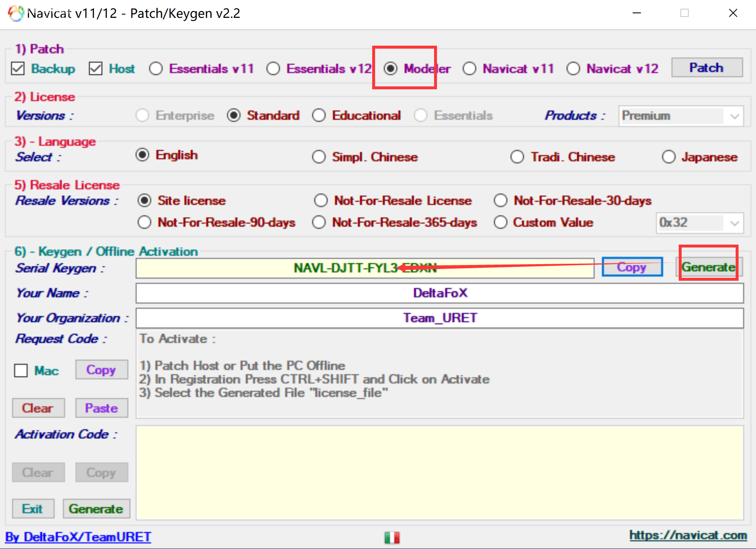Click the Activation Code text area
The height and width of the screenshot is (549, 756).
[x=440, y=473]
